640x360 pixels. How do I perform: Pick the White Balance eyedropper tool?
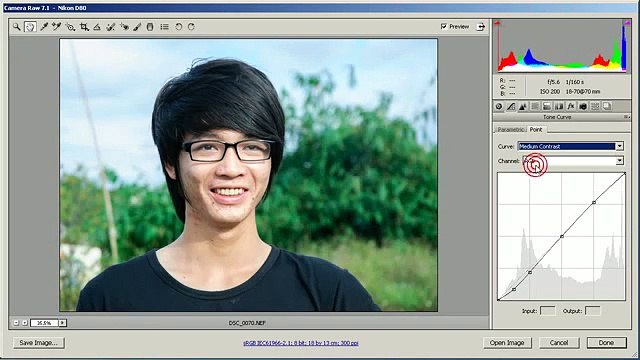pyautogui.click(x=44, y=27)
